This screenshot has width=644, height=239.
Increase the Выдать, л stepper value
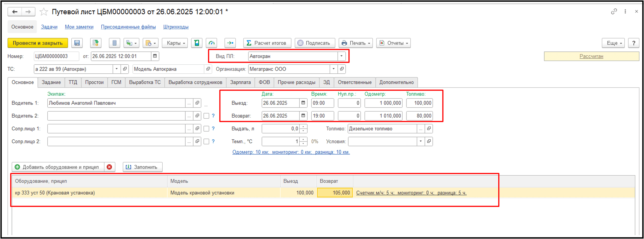[x=303, y=127]
